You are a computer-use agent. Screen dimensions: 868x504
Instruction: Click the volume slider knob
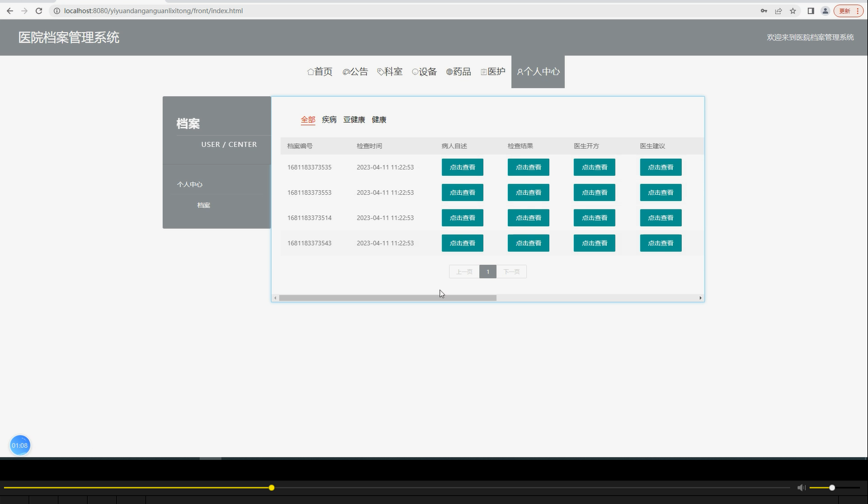(832, 487)
